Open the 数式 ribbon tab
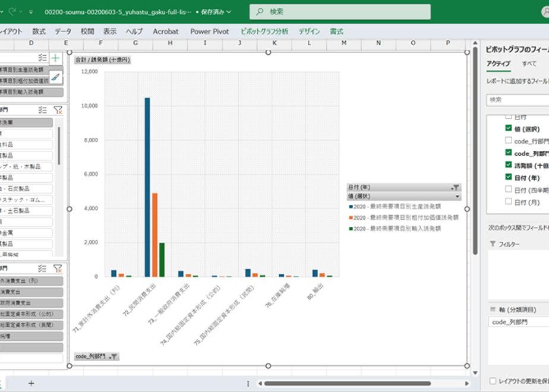The width and height of the screenshot is (549, 392). 39,31
